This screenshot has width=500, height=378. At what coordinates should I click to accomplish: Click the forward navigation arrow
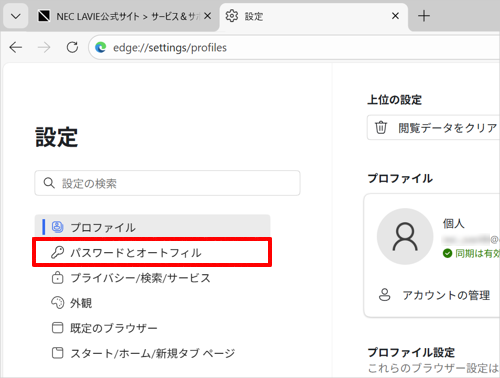44,48
